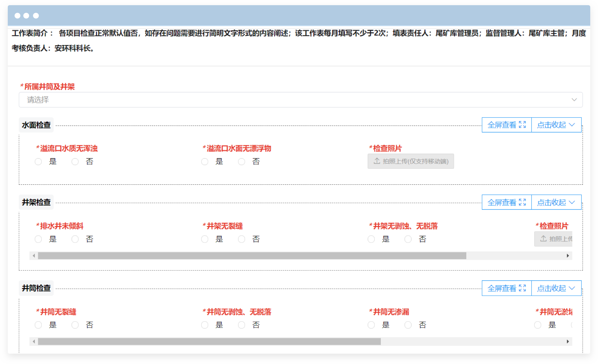Click right scroll arrow in 井筒检查 section
598x364 pixels.
click(x=568, y=341)
